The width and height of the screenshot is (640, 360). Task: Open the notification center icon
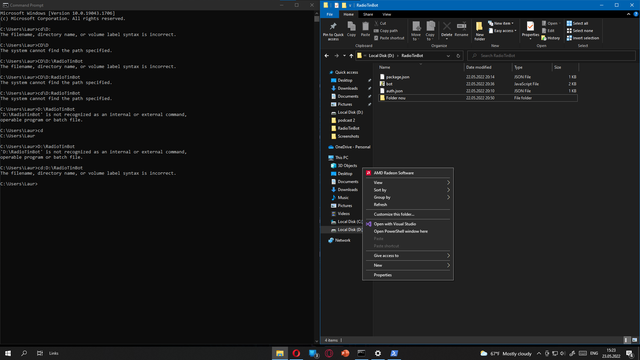(630, 353)
